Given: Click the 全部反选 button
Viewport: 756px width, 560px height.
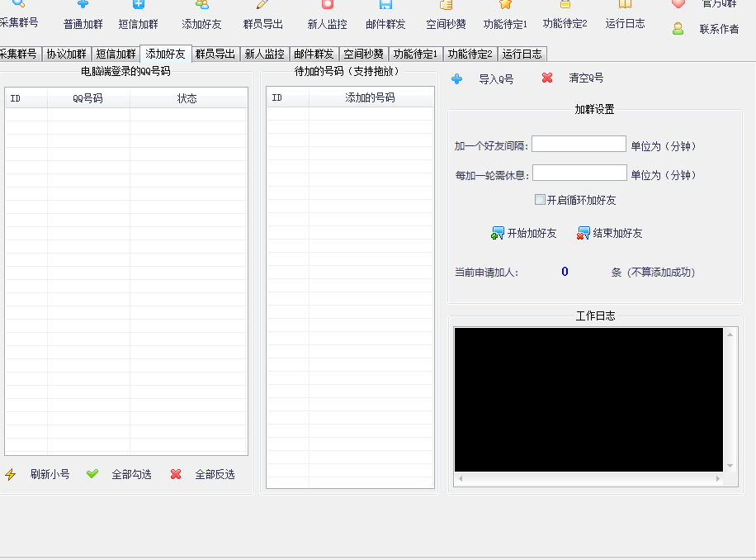Looking at the screenshot, I should pyautogui.click(x=215, y=475).
